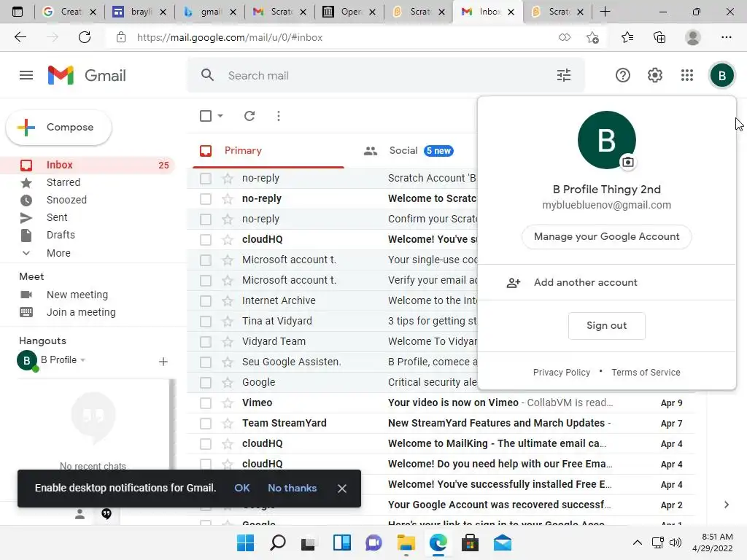Add this page to favorites
Viewport: 747px width, 560px height.
tap(592, 37)
